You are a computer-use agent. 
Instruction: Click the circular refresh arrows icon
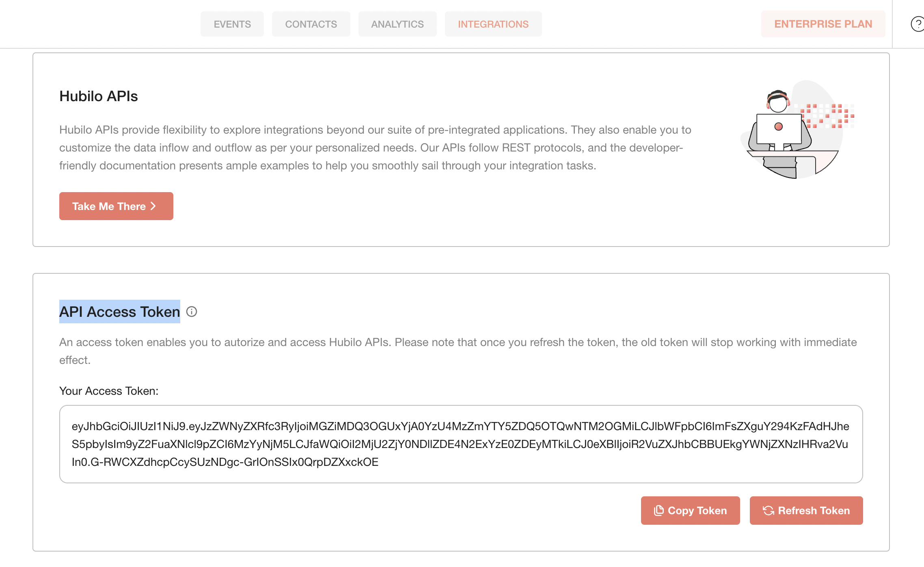point(768,511)
